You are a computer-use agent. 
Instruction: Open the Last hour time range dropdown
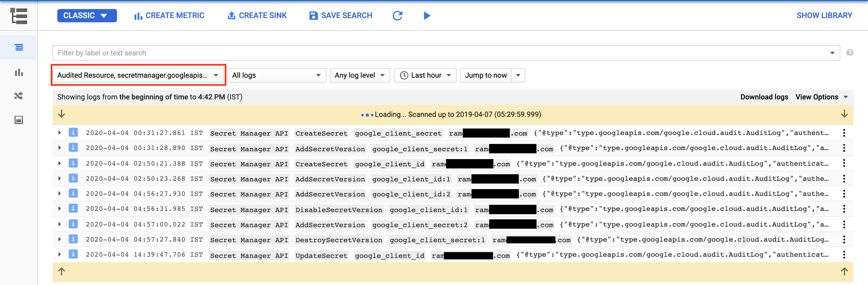[x=425, y=75]
